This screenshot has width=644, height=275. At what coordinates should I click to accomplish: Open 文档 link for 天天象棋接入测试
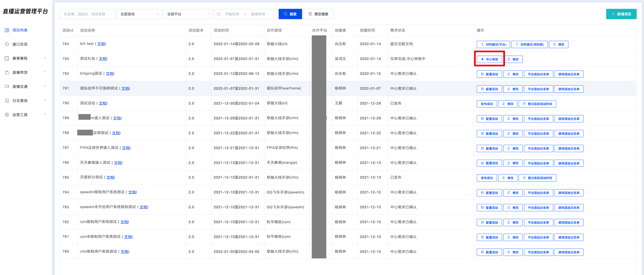point(118,163)
